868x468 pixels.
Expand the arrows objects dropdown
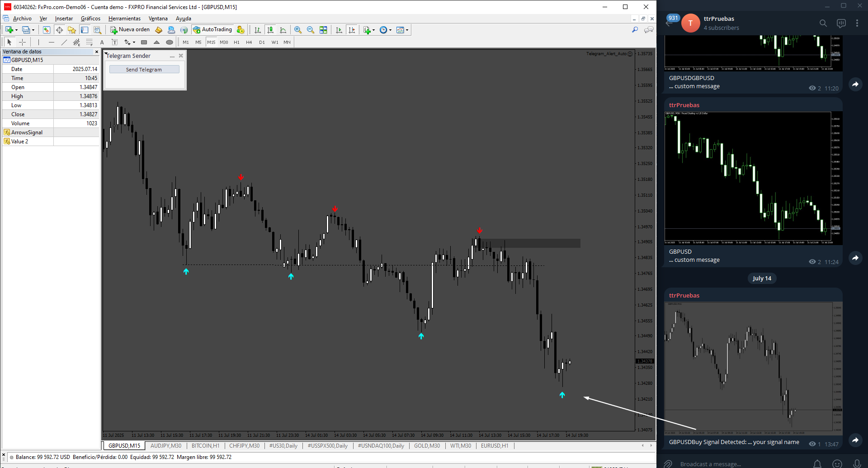[134, 43]
